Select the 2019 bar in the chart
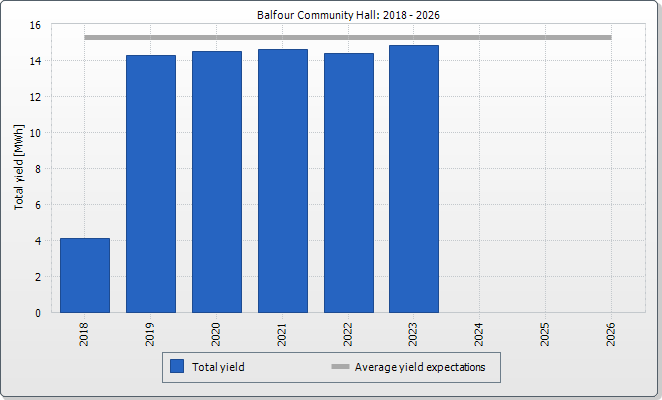Screen dimensions: 662x400 click(x=150, y=184)
